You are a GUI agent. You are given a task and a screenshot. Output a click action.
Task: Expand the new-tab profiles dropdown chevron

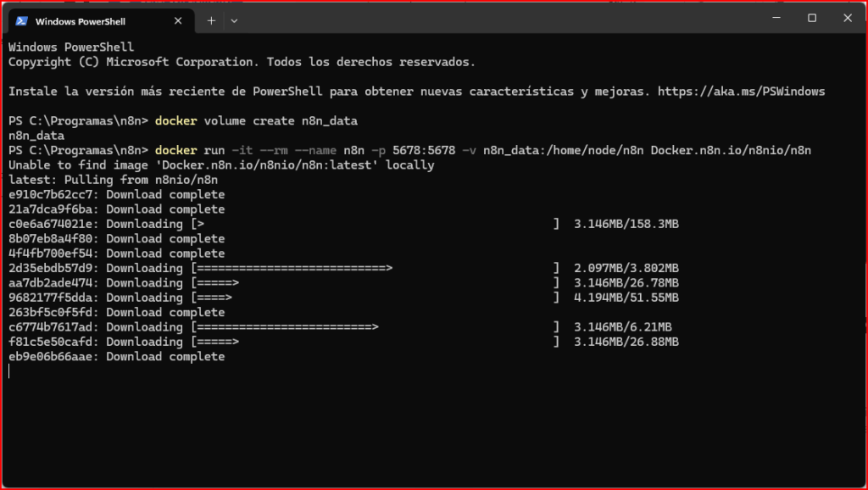pyautogui.click(x=234, y=20)
